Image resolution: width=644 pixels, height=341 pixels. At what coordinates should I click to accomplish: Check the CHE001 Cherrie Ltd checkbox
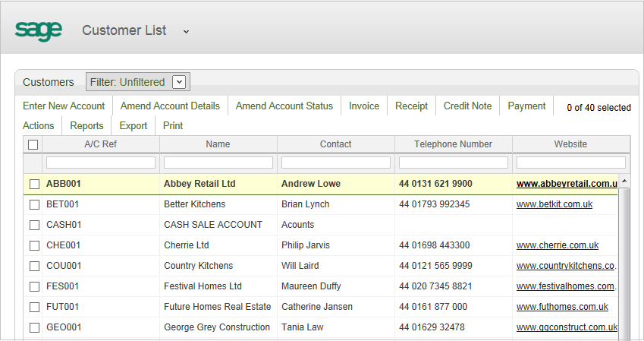tap(34, 245)
